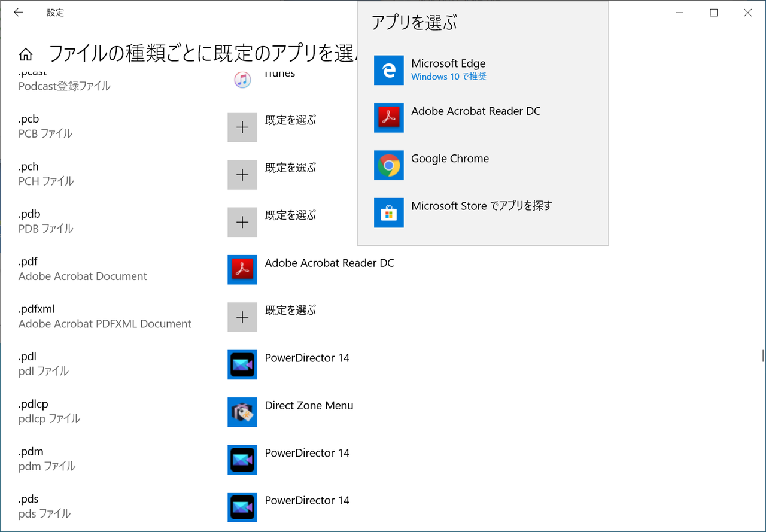766x532 pixels.
Task: Click the pds ファイル description
Action: point(44,513)
